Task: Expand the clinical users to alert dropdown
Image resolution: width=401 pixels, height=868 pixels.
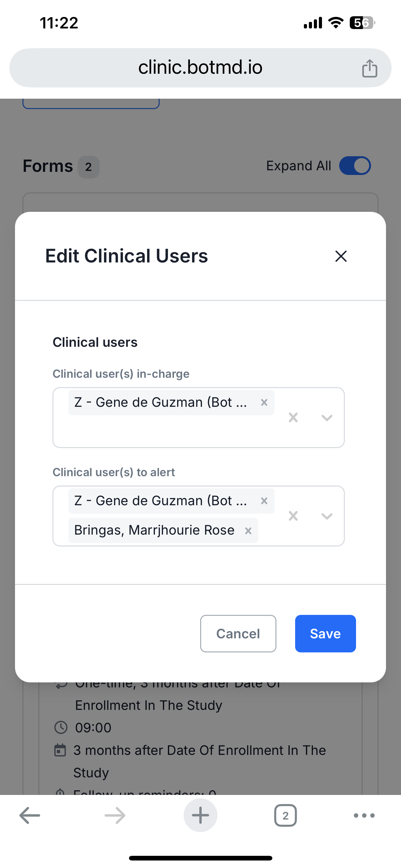Action: (327, 516)
